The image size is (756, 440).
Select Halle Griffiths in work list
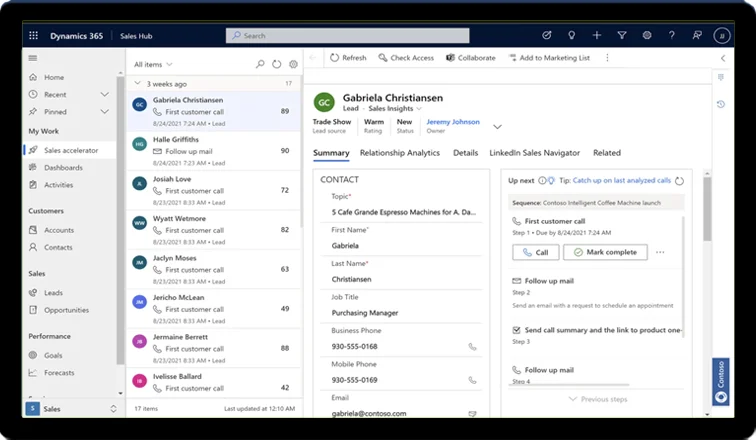pos(213,151)
